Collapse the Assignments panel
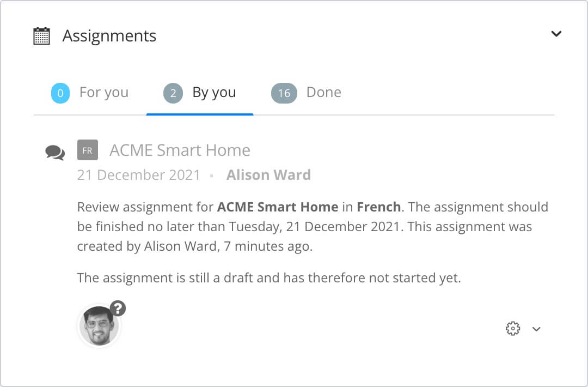This screenshot has width=588, height=387. (556, 34)
